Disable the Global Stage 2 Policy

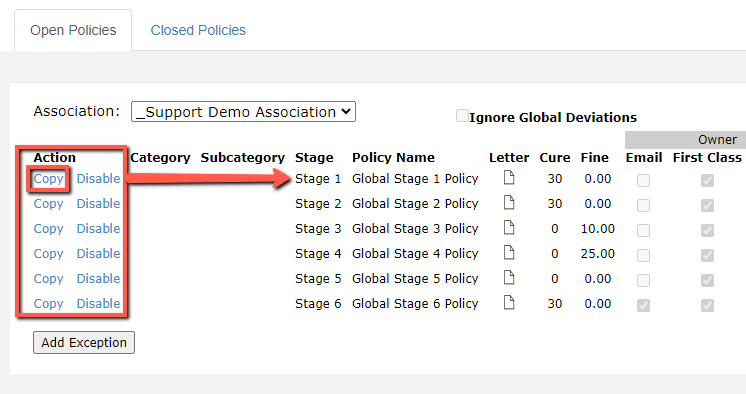pos(98,204)
